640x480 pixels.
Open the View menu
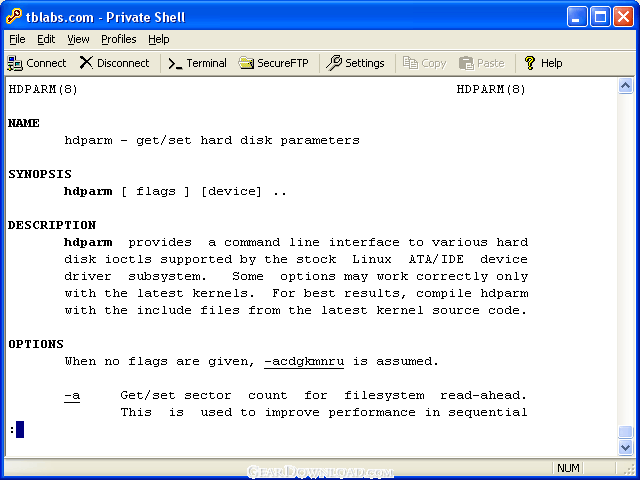click(78, 39)
